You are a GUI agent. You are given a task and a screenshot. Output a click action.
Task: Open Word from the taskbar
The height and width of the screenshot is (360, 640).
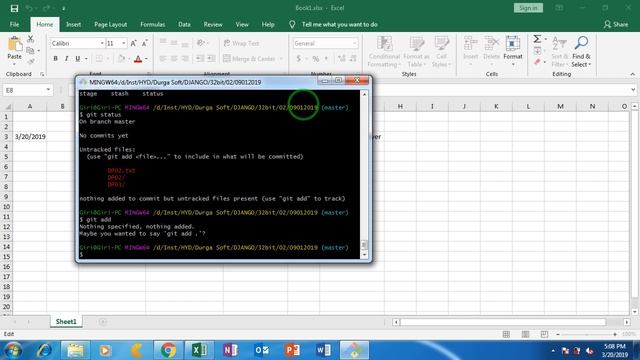[323, 351]
